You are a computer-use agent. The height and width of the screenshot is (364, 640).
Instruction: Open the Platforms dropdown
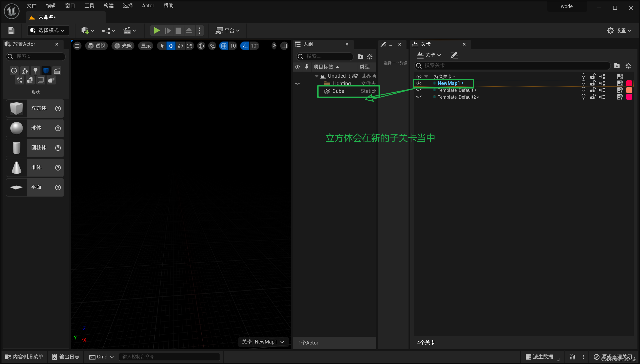click(x=227, y=31)
